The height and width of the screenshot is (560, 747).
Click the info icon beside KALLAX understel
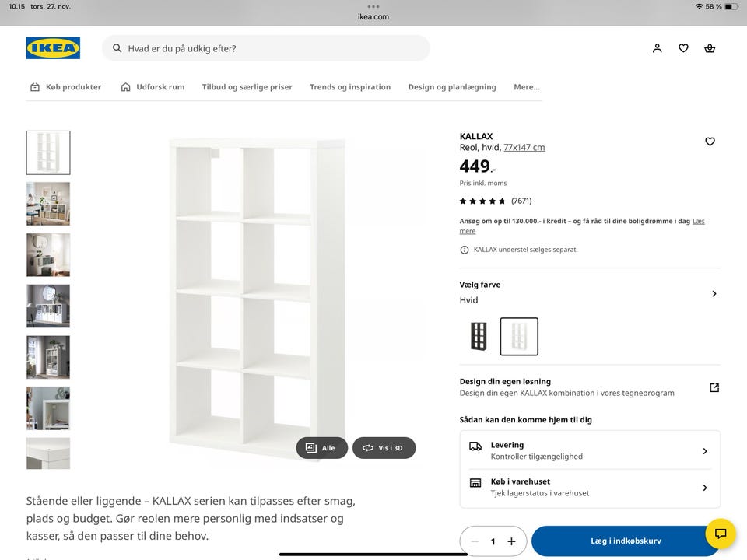click(x=465, y=250)
